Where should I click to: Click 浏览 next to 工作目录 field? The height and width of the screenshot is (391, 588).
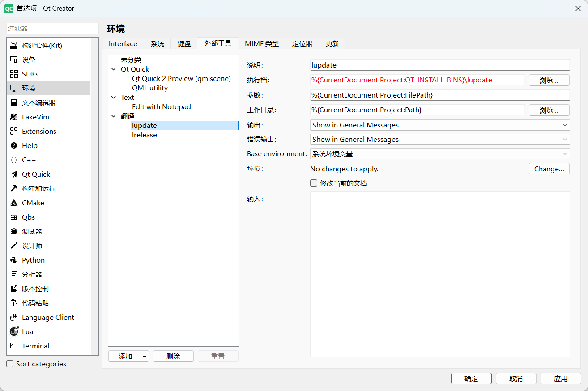coord(549,110)
